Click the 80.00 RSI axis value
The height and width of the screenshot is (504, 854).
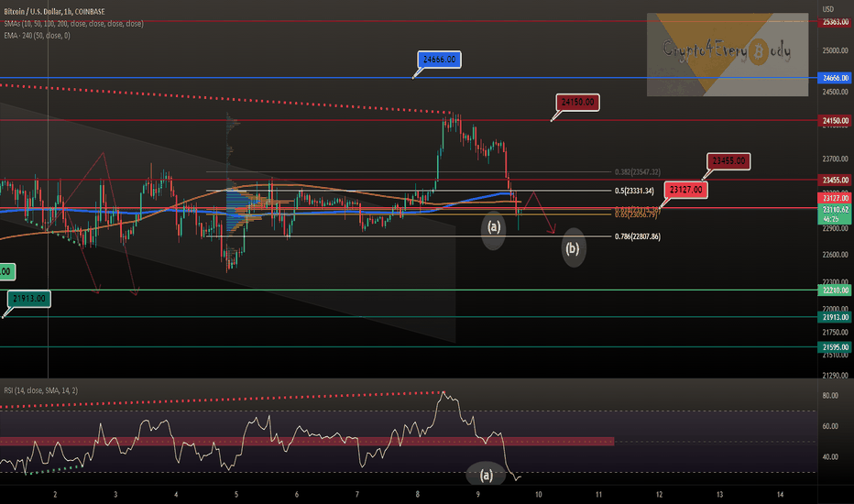[830, 396]
